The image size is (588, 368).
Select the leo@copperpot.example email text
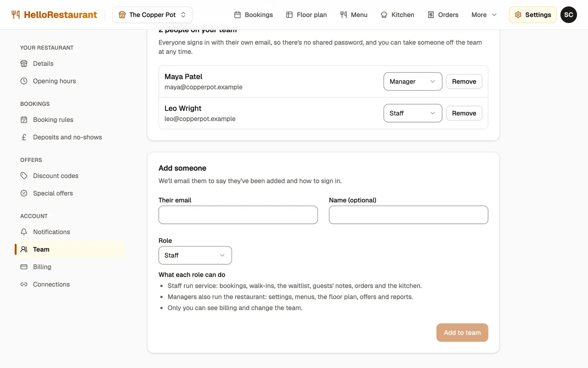(x=200, y=119)
